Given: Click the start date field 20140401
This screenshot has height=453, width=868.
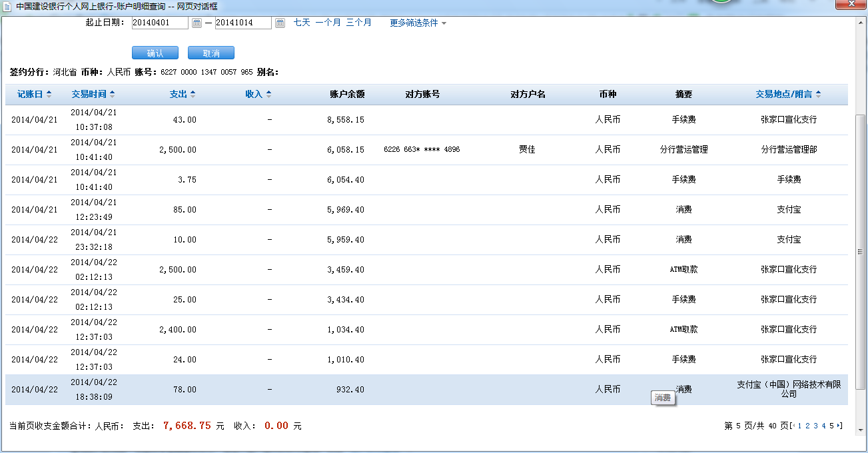Looking at the screenshot, I should tap(160, 23).
